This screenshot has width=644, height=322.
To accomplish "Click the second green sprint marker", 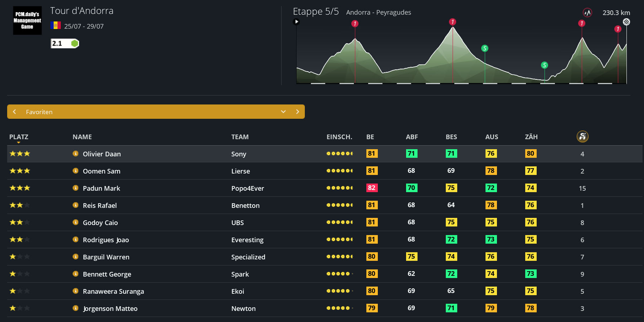I will click(545, 65).
